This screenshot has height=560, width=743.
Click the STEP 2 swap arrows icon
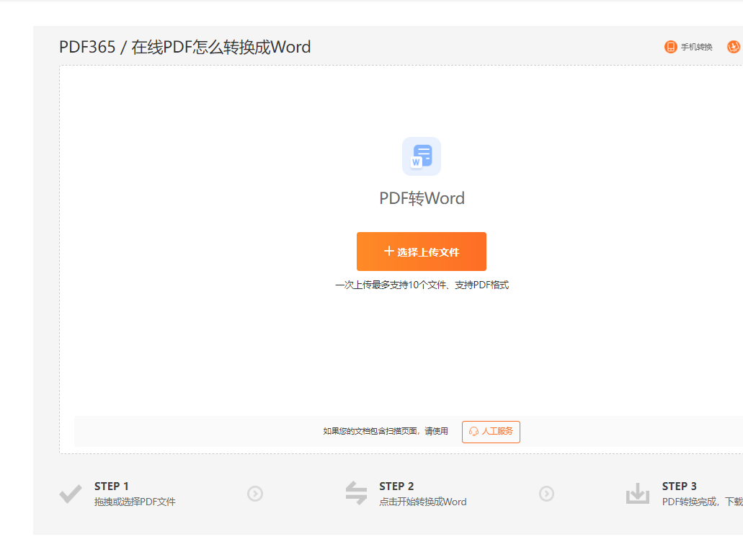click(356, 493)
